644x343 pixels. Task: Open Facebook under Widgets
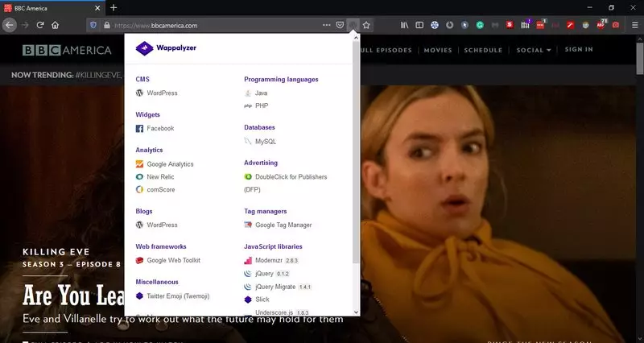tap(155, 129)
